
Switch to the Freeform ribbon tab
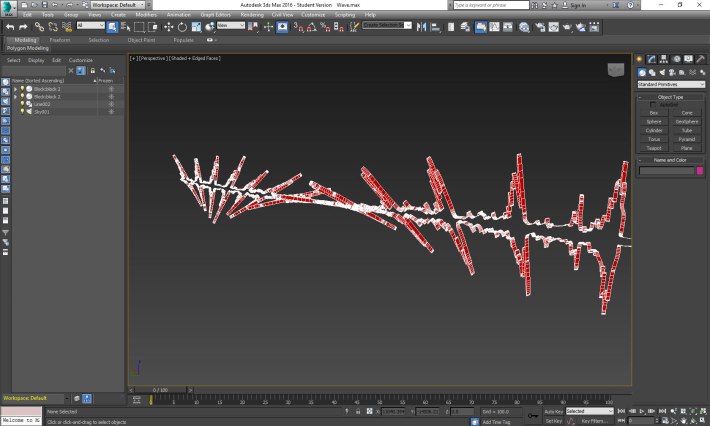[x=60, y=40]
